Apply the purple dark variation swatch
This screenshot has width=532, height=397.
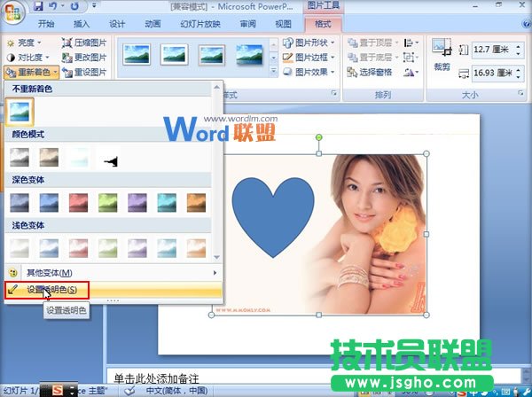[137, 202]
